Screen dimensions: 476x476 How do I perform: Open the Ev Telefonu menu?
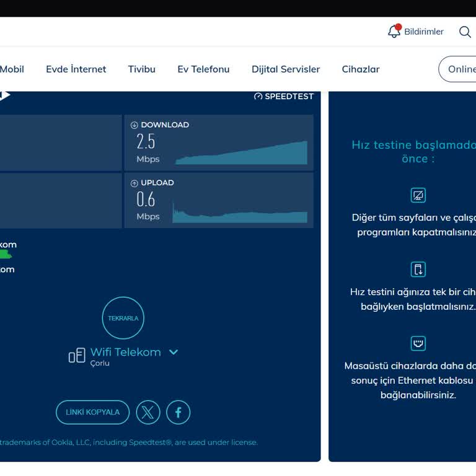pyautogui.click(x=203, y=69)
